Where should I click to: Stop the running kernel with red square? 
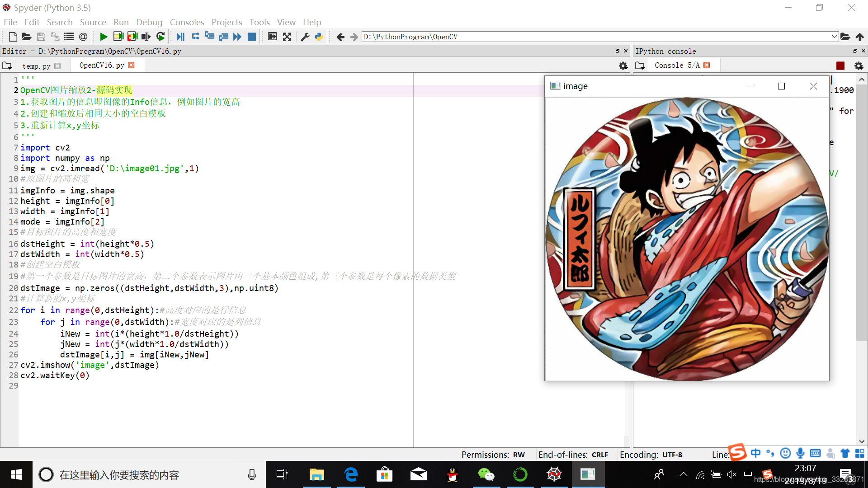(x=840, y=66)
